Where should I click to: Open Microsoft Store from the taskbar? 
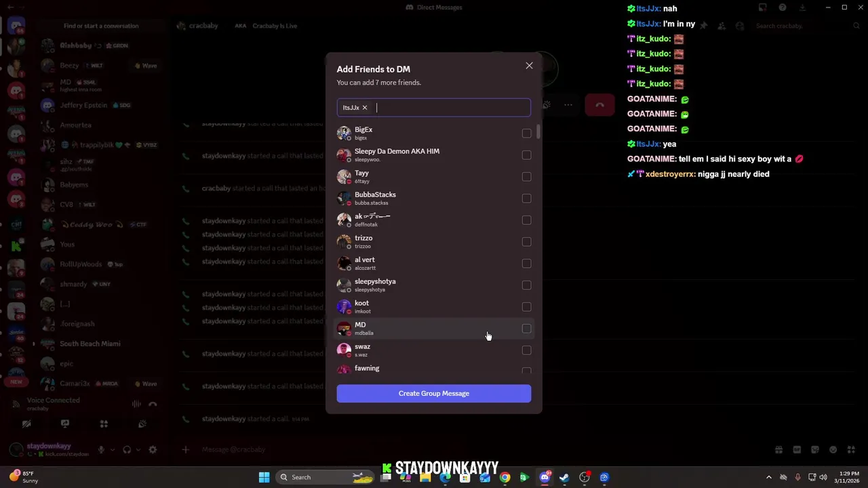coord(465,477)
